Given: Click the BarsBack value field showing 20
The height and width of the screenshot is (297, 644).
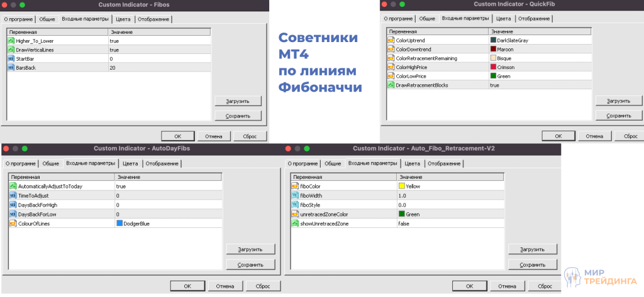Looking at the screenshot, I should (x=158, y=67).
